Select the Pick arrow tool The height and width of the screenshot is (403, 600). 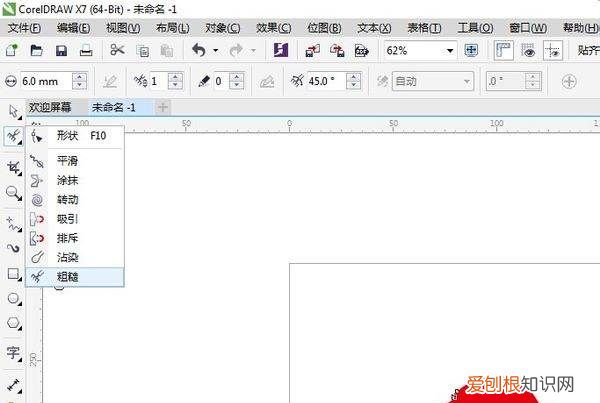[13, 111]
